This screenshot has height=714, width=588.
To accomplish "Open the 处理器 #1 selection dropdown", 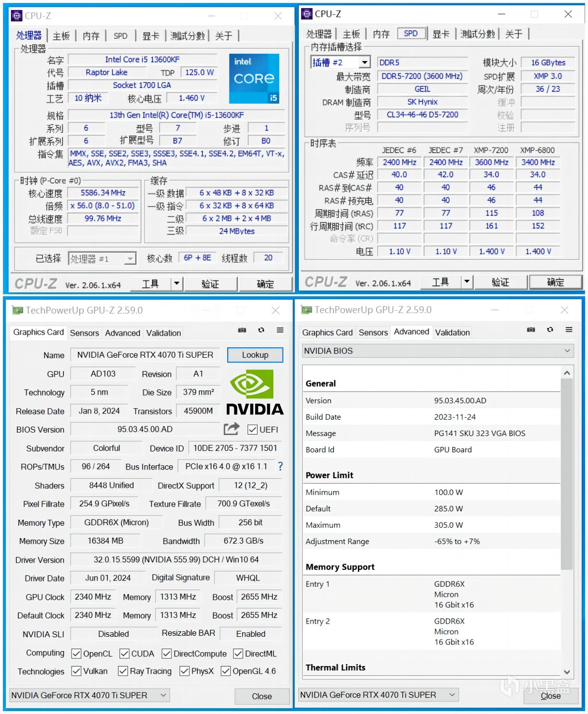I will pos(102,259).
